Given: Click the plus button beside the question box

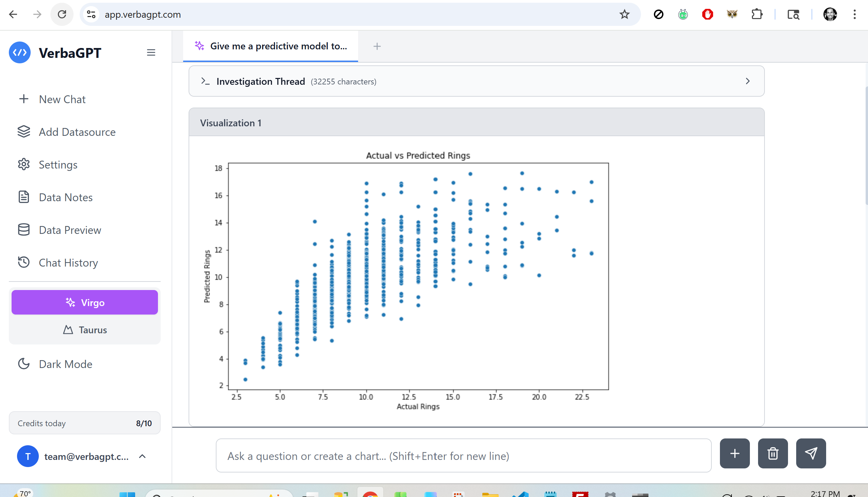Looking at the screenshot, I should (735, 453).
